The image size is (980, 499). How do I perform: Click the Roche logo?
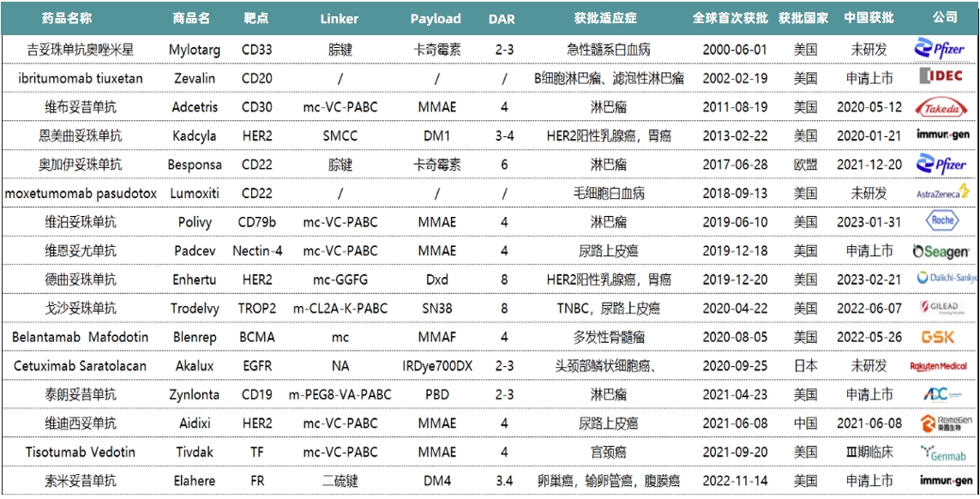pyautogui.click(x=941, y=221)
